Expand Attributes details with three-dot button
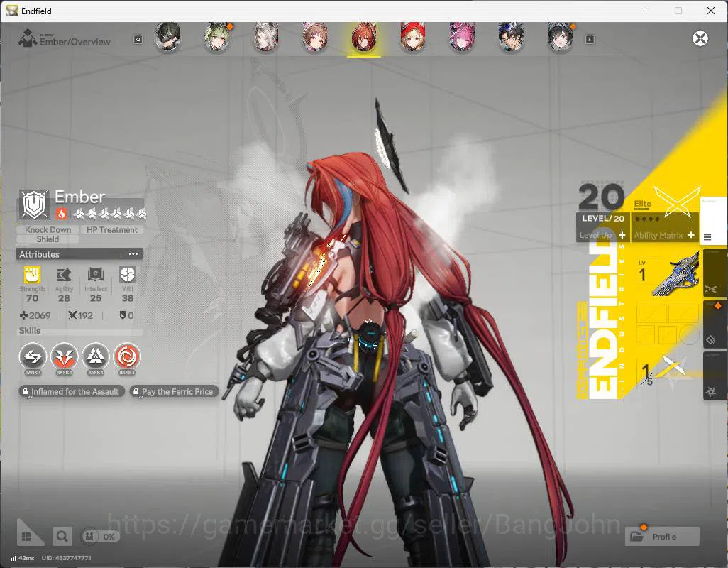The height and width of the screenshot is (568, 728). click(133, 254)
